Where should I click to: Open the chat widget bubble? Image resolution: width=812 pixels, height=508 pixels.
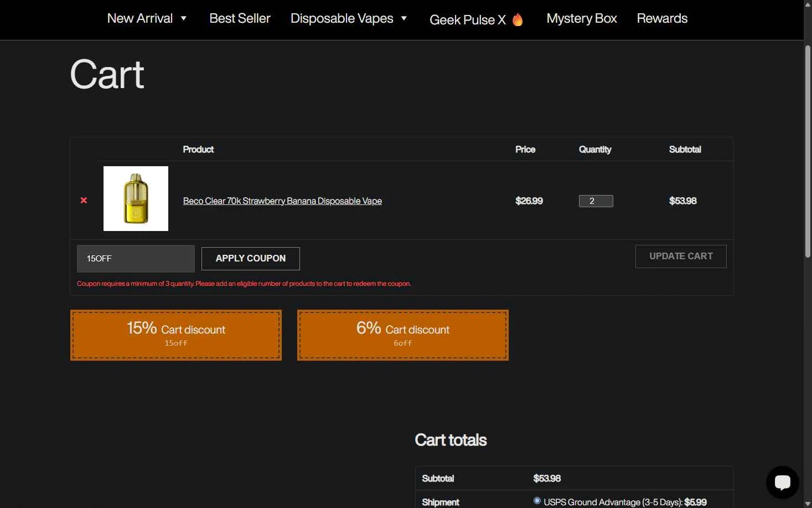click(x=782, y=482)
